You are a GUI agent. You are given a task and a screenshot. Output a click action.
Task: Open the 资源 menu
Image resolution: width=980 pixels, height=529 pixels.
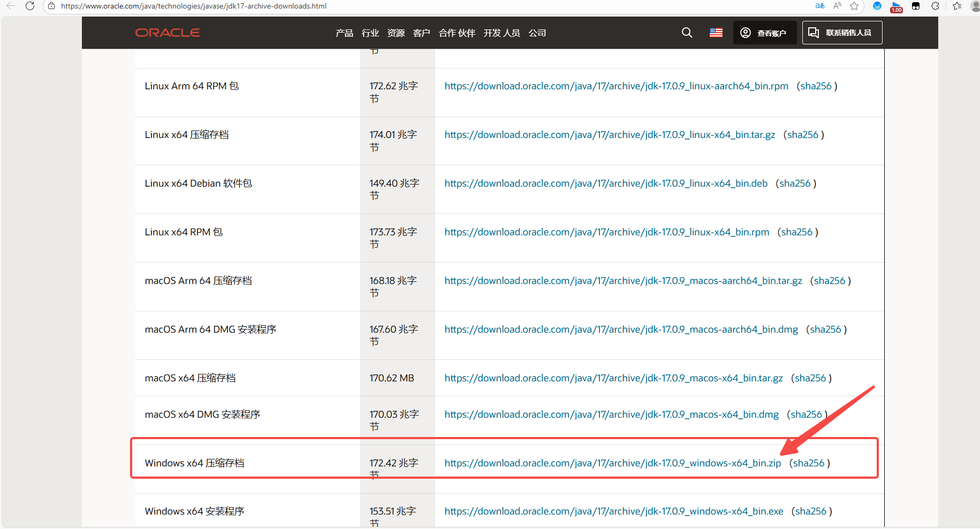click(396, 33)
